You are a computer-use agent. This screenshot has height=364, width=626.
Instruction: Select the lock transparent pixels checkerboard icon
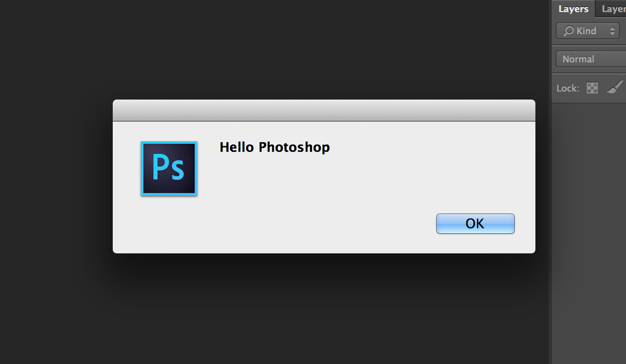coord(592,87)
